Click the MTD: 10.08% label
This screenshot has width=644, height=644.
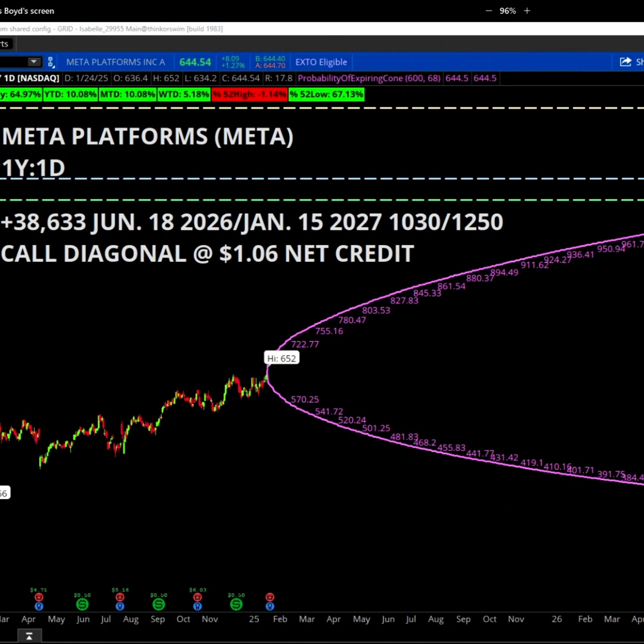click(128, 94)
